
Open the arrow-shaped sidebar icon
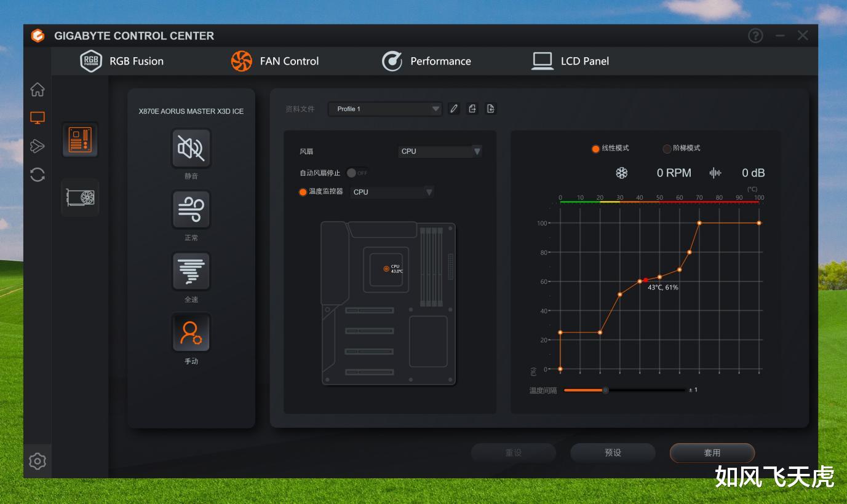[x=38, y=146]
